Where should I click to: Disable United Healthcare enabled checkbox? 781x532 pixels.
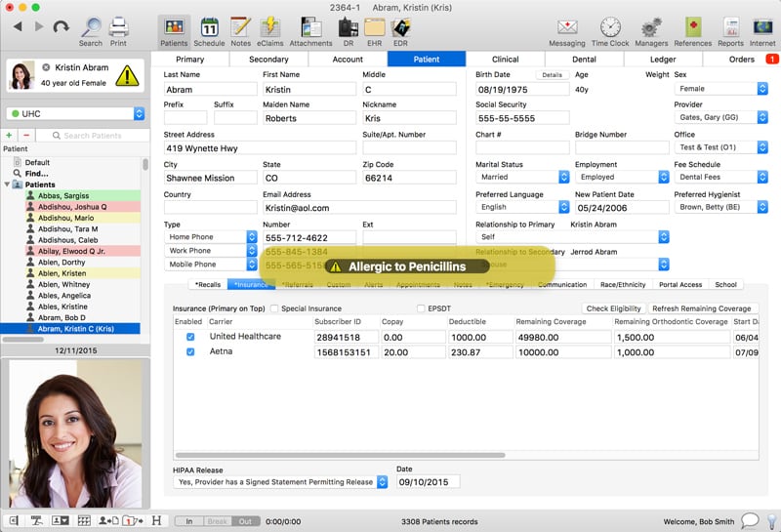point(190,337)
